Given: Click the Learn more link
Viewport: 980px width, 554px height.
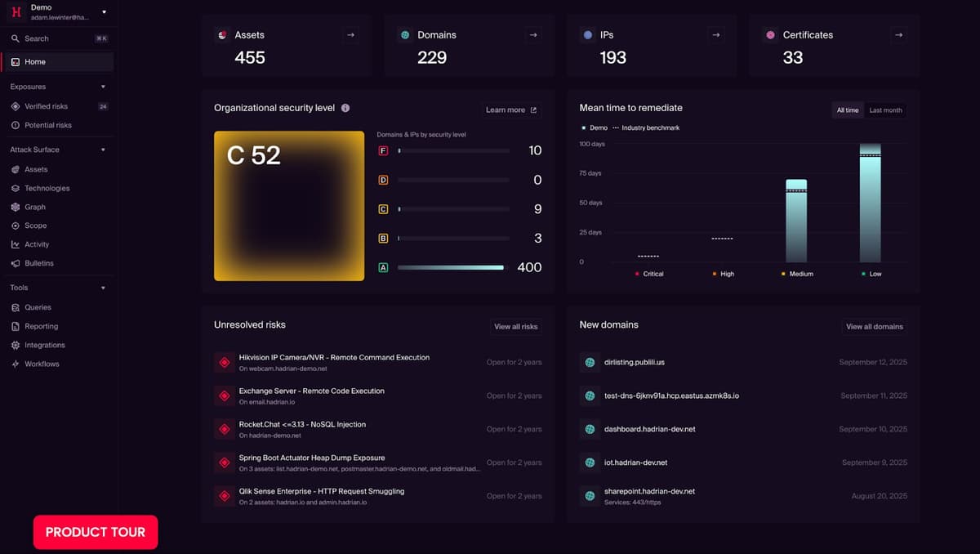Looking at the screenshot, I should [511, 109].
